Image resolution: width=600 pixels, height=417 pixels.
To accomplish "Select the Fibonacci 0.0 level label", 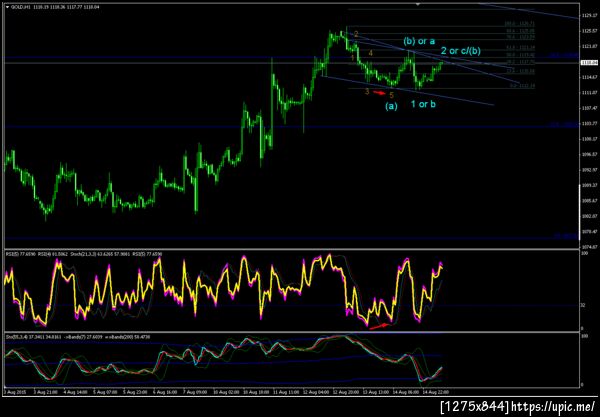I will coord(523,86).
